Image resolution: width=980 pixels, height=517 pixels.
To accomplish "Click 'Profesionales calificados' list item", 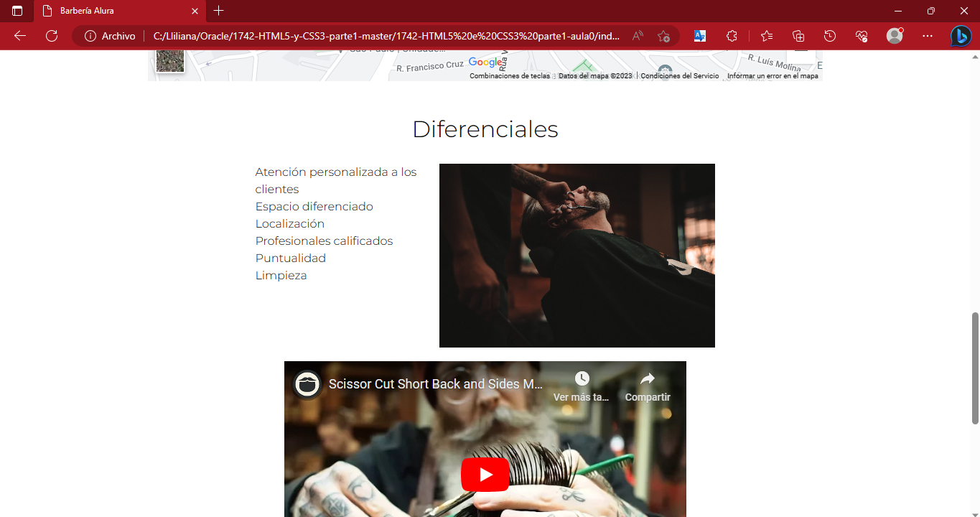I will coord(325,241).
